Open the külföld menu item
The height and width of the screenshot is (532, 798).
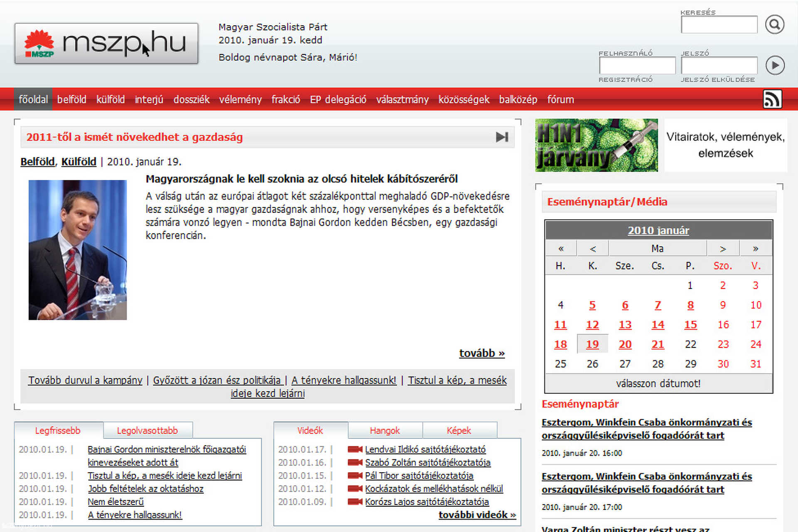(111, 99)
